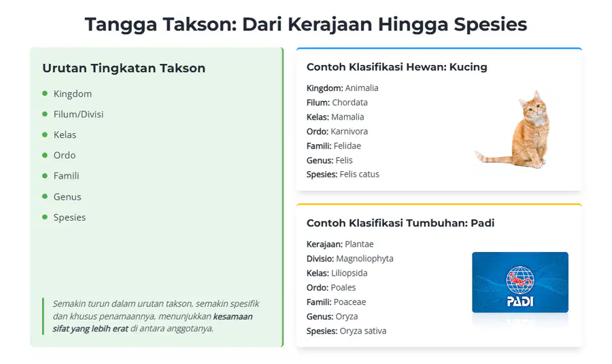612x364 pixels.
Task: Click the Contoh Klasifikasi Tumbuhan: Padi heading
Action: (x=401, y=223)
